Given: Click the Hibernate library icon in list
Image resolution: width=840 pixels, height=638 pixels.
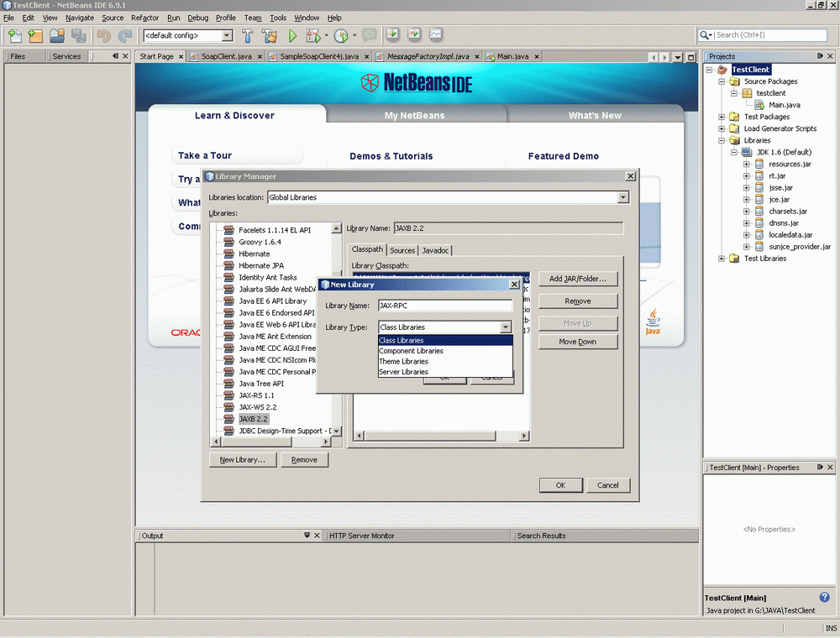Looking at the screenshot, I should pos(228,254).
